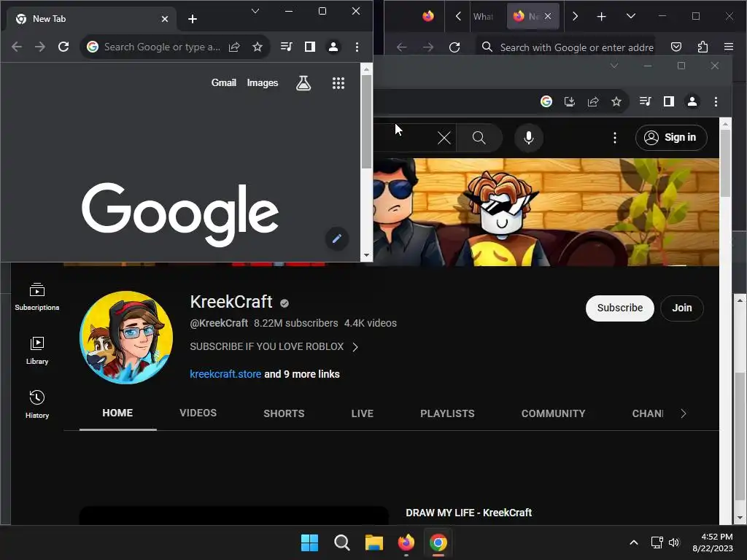Share the YouTube page via address bar icon
This screenshot has height=560, width=747.
coord(593,101)
